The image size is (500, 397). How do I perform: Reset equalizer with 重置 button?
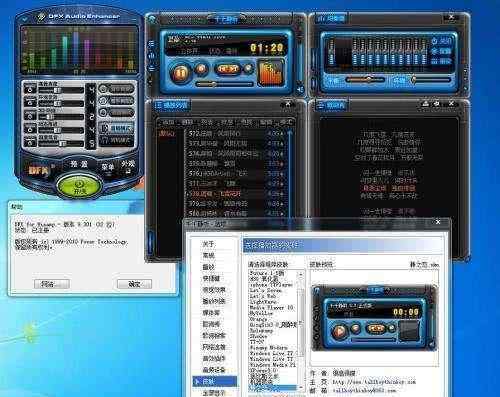[442, 51]
